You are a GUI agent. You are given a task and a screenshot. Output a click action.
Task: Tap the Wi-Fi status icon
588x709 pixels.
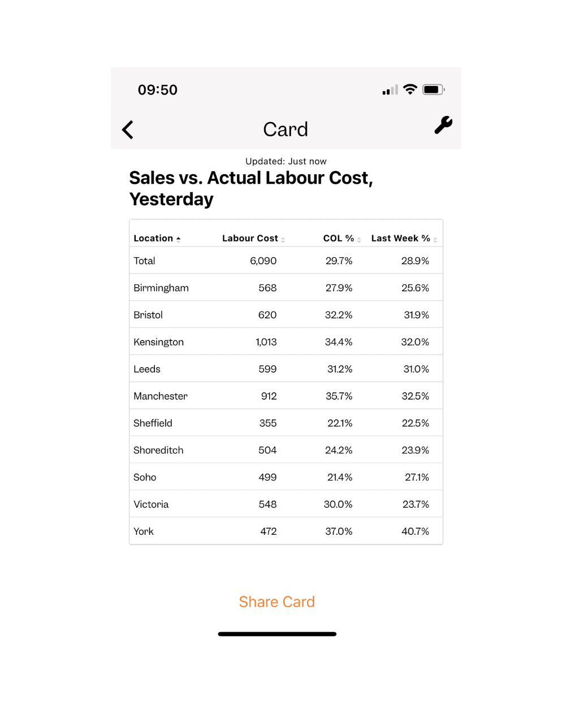coord(410,89)
